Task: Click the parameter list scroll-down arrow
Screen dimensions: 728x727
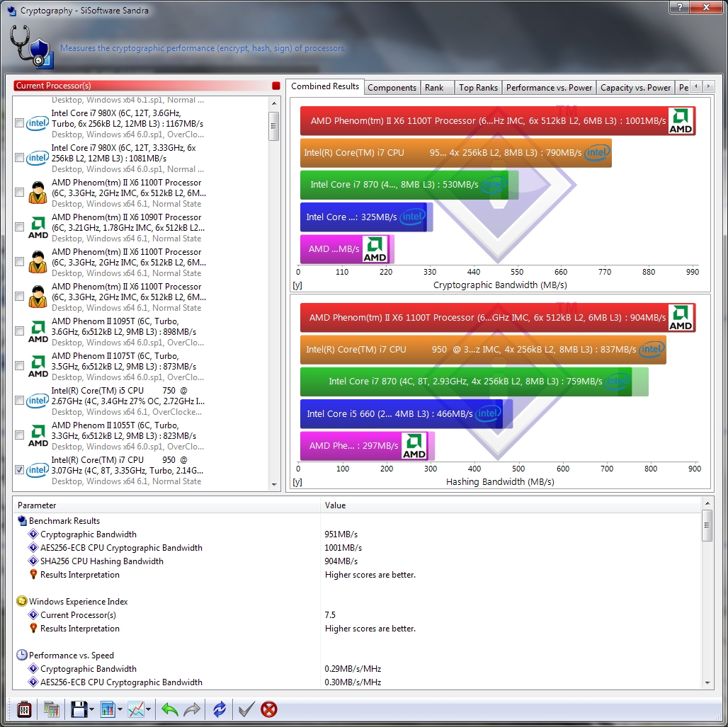Action: coord(707,683)
